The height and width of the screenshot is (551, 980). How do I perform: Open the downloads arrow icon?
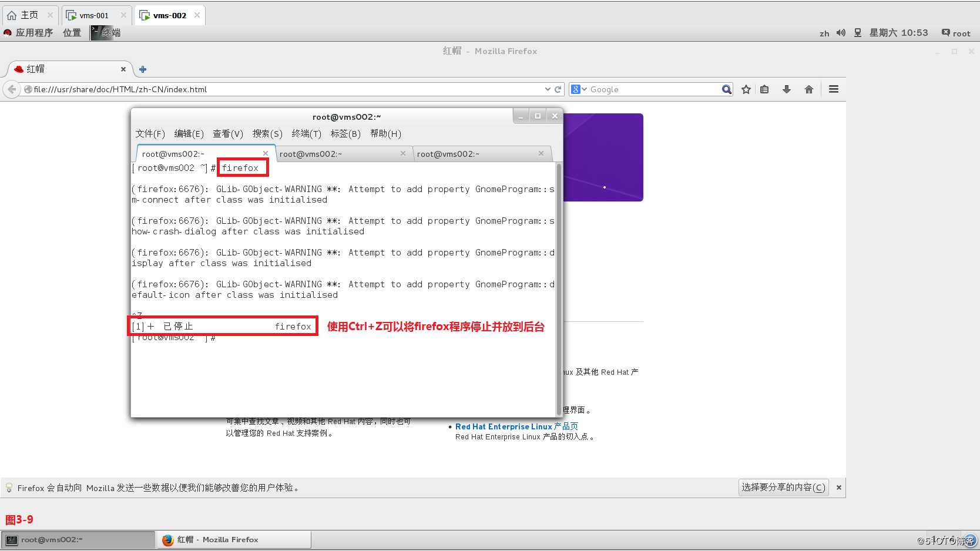786,89
